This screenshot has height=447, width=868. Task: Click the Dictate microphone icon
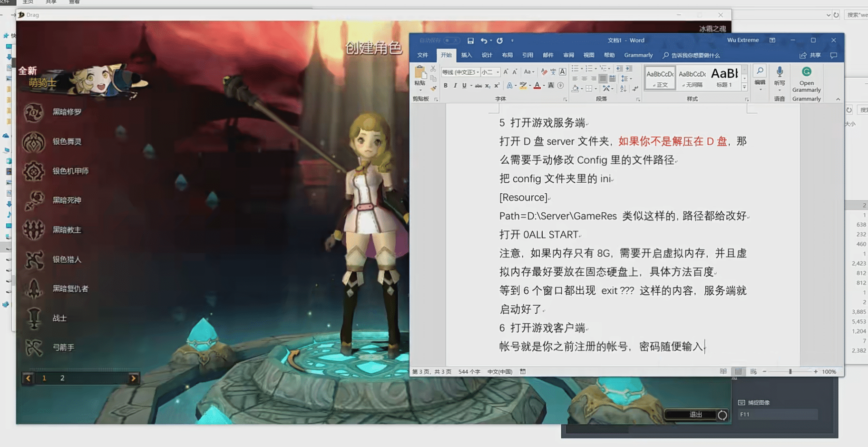780,76
